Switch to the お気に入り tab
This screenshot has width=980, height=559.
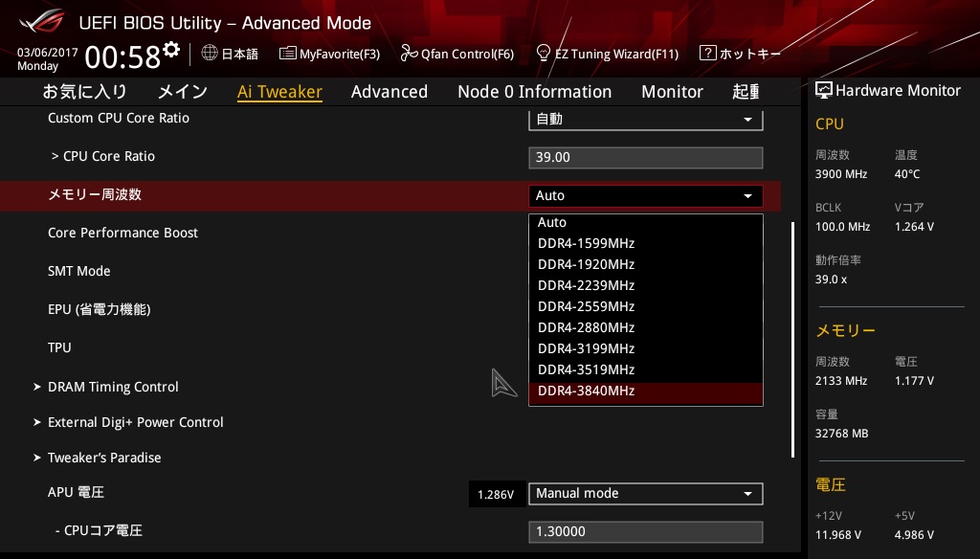[85, 92]
